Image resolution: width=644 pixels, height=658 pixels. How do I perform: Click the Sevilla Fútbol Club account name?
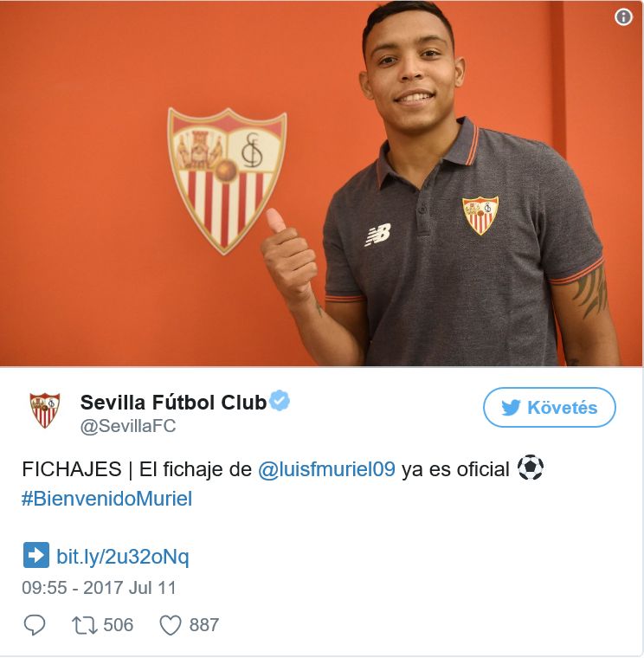pos(173,403)
